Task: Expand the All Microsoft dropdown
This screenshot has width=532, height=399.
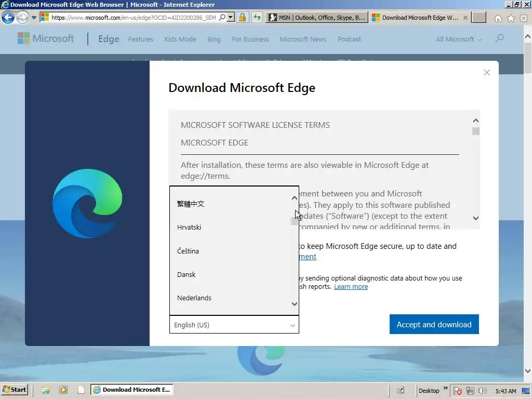Action: click(x=459, y=39)
